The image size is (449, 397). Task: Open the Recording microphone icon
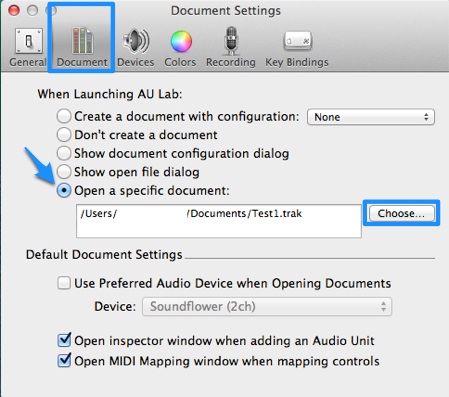point(231,41)
